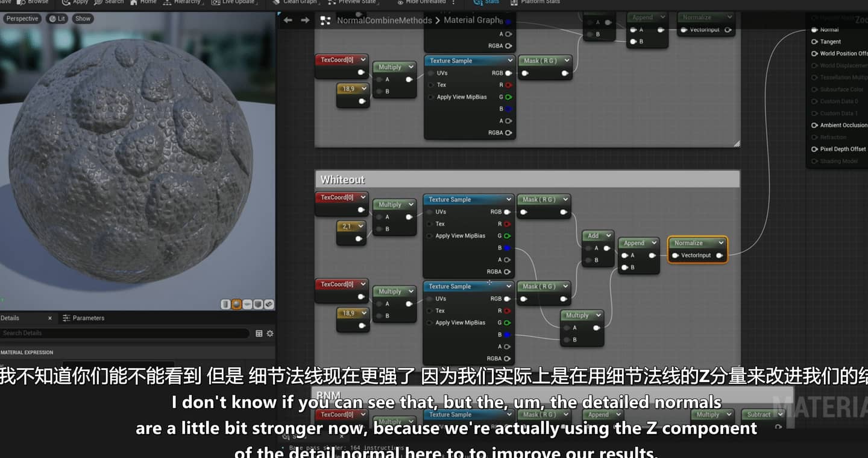Open the Lit view mode menu

pos(57,19)
